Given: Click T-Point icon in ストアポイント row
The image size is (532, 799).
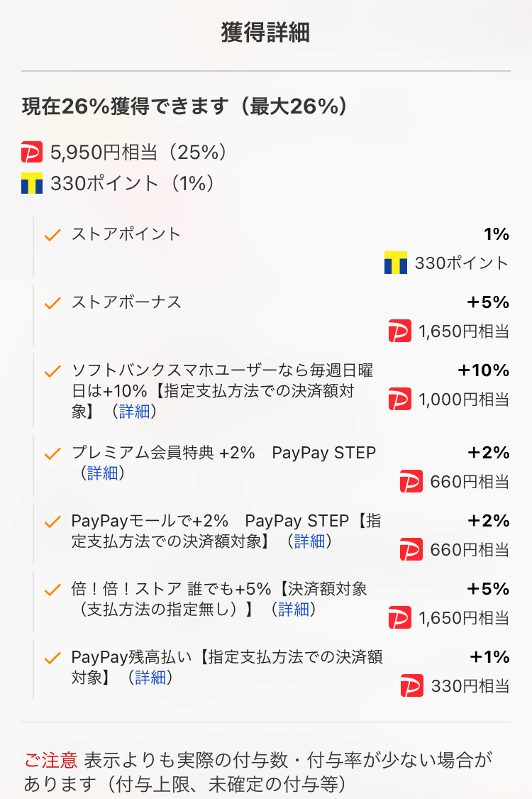Looking at the screenshot, I should coord(396,263).
